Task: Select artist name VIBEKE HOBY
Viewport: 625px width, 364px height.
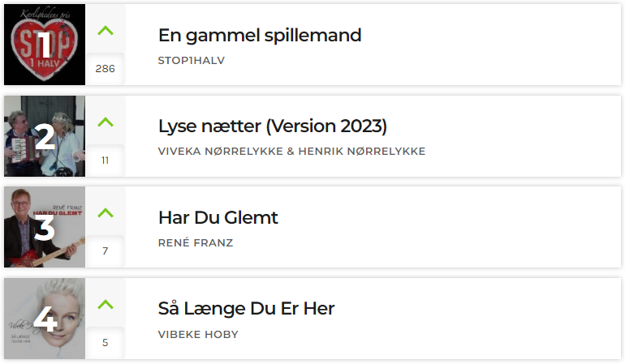Action: click(198, 334)
